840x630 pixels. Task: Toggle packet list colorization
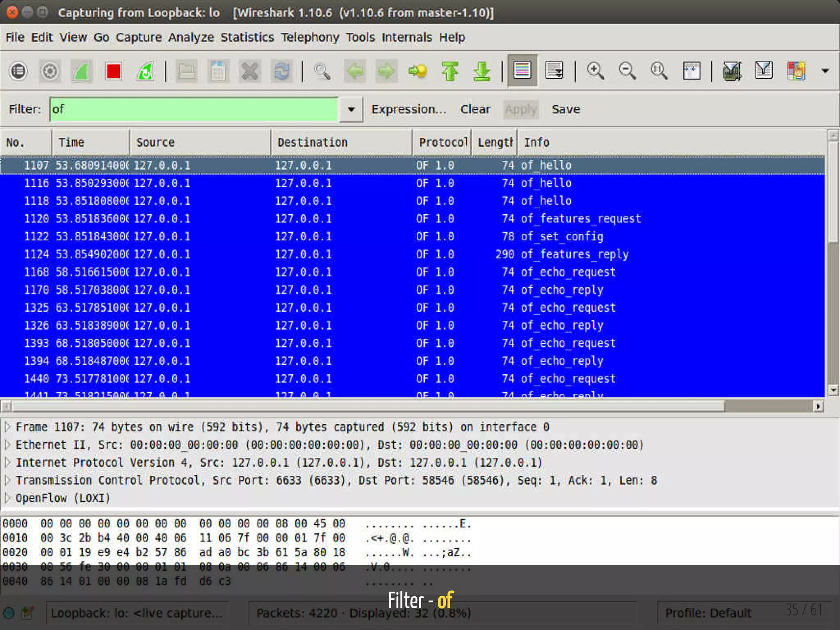tap(522, 71)
